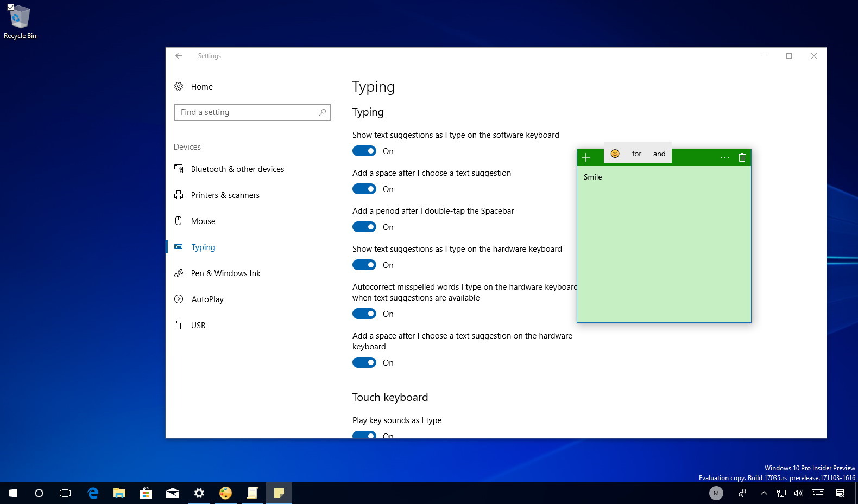Toggle hardware keyboard text suggestions switch
The width and height of the screenshot is (858, 504).
(364, 265)
